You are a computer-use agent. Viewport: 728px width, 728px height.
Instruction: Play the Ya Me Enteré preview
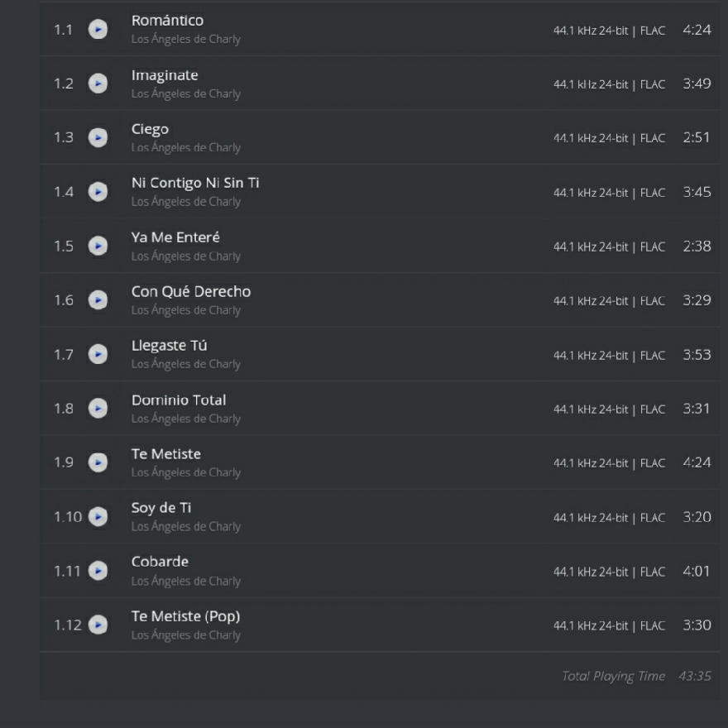click(98, 246)
